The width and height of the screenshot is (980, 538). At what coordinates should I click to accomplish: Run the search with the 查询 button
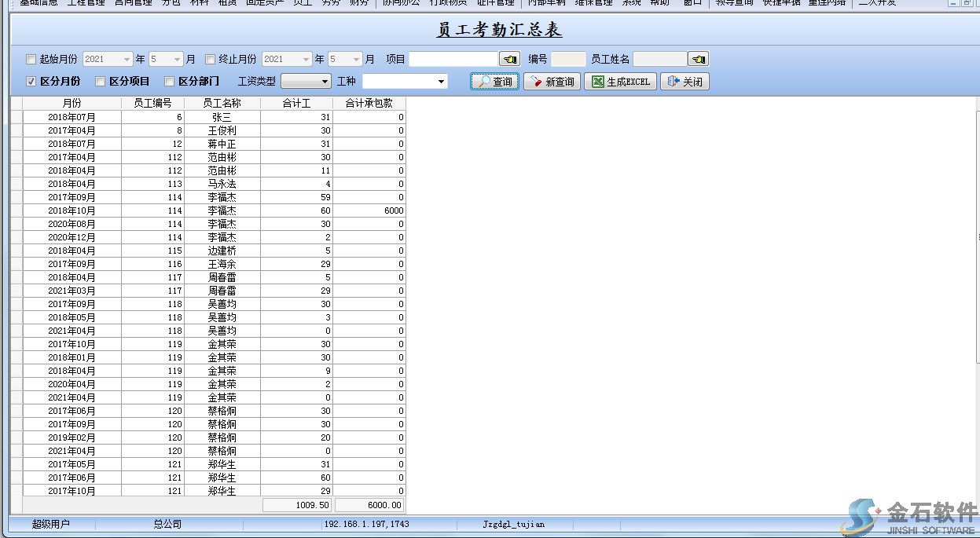(495, 82)
